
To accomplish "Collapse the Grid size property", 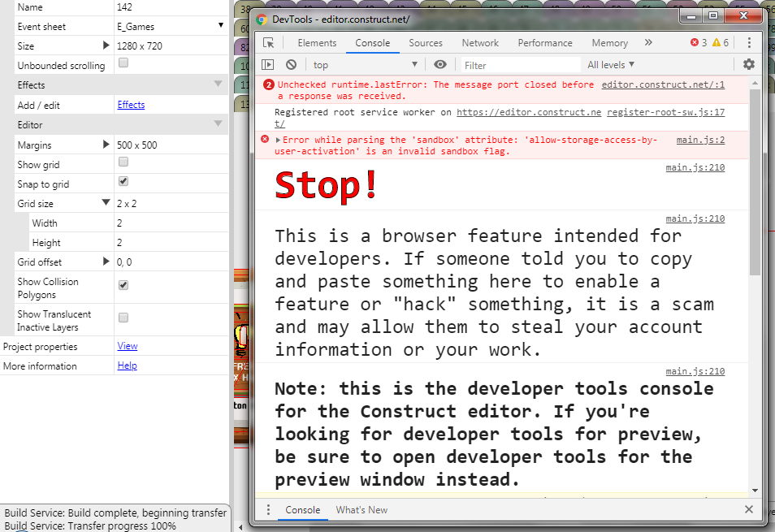I will coord(106,202).
